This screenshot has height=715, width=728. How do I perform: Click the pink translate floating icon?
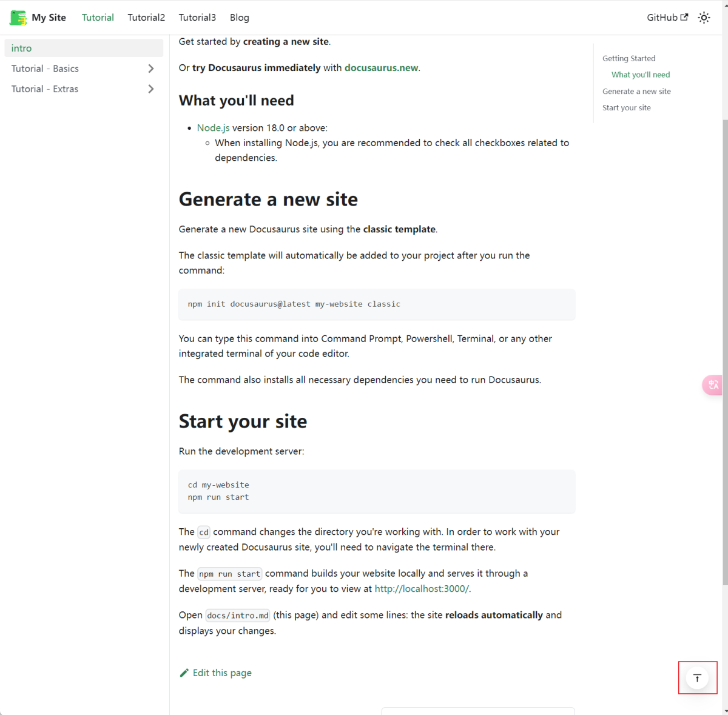(713, 385)
